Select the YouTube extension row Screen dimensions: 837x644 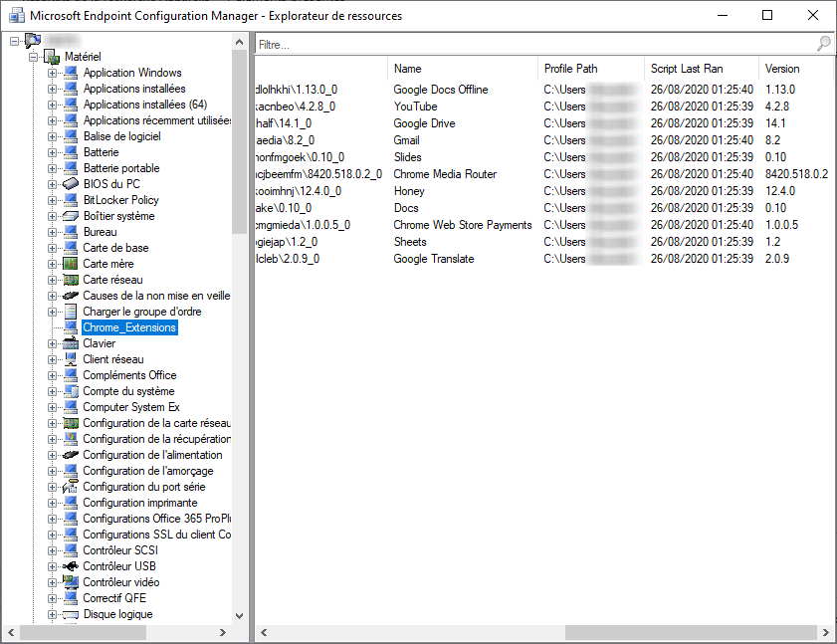[543, 107]
